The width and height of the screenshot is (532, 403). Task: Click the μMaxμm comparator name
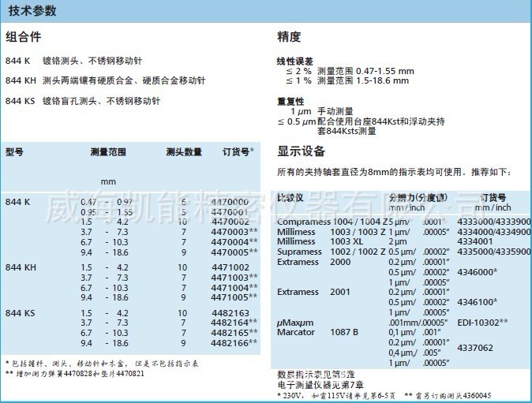point(295,323)
